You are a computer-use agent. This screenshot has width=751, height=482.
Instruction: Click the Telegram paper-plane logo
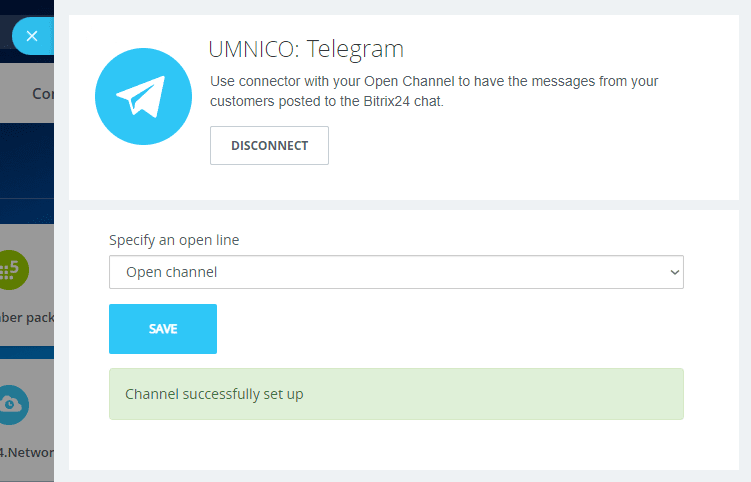(x=142, y=95)
